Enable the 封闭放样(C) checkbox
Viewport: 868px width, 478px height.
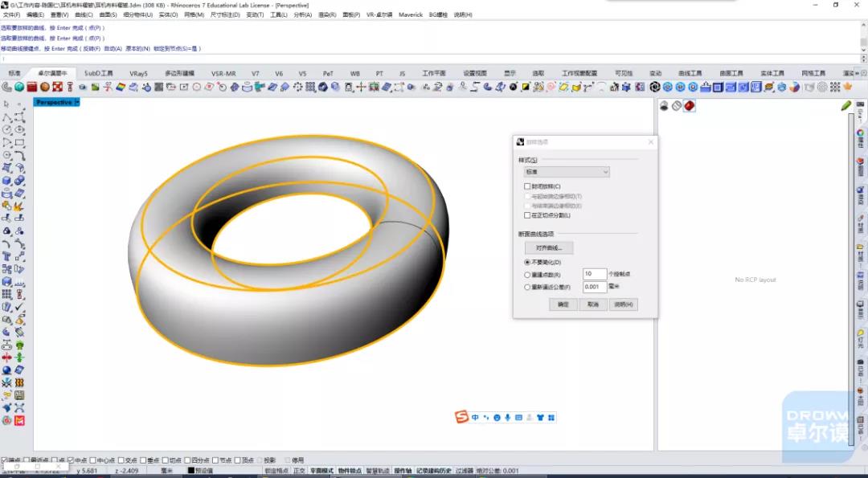527,186
